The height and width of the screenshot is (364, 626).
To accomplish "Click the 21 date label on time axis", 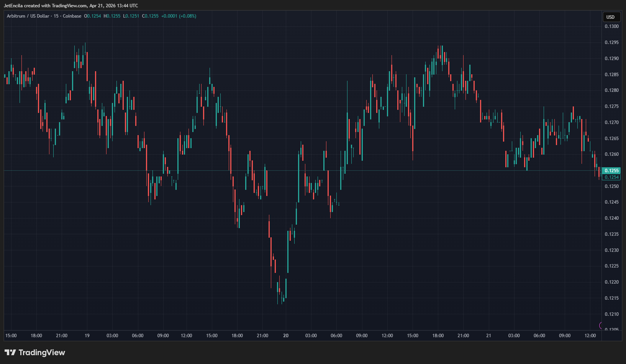I will pos(488,336).
